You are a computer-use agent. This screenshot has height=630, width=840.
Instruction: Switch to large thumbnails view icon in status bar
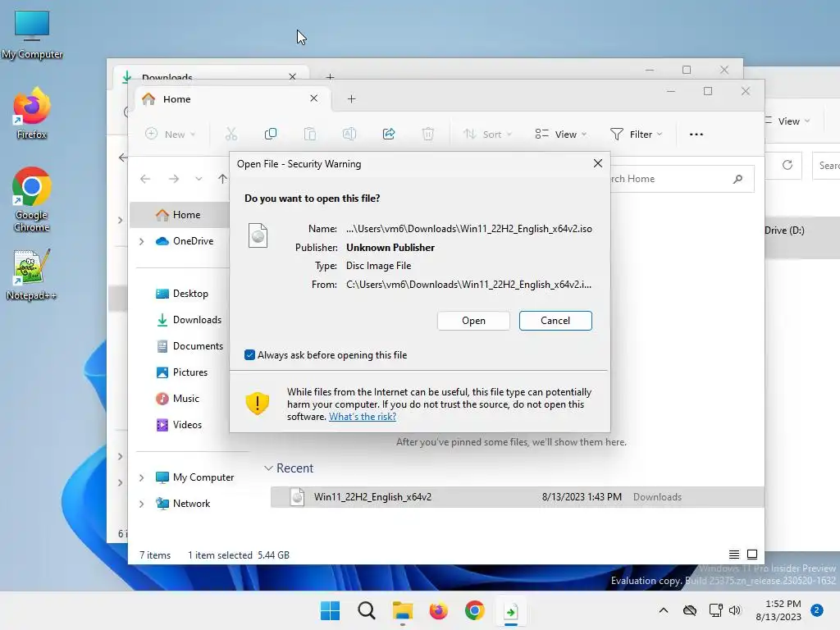pos(752,555)
